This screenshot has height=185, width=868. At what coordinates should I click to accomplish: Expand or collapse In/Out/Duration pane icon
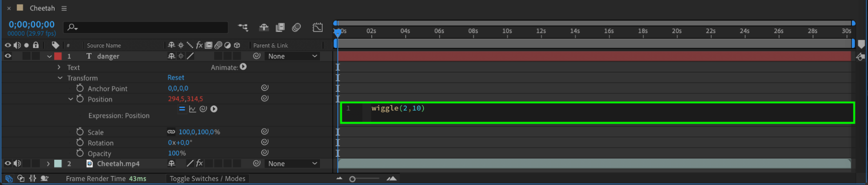(x=33, y=178)
